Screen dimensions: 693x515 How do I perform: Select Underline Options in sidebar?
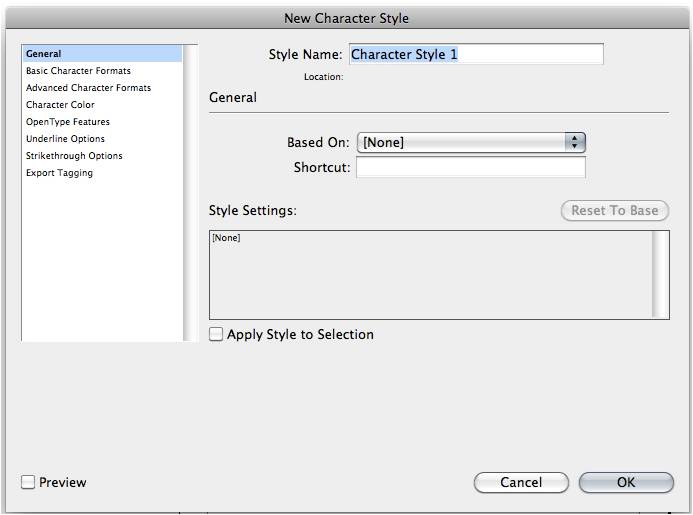click(65, 139)
